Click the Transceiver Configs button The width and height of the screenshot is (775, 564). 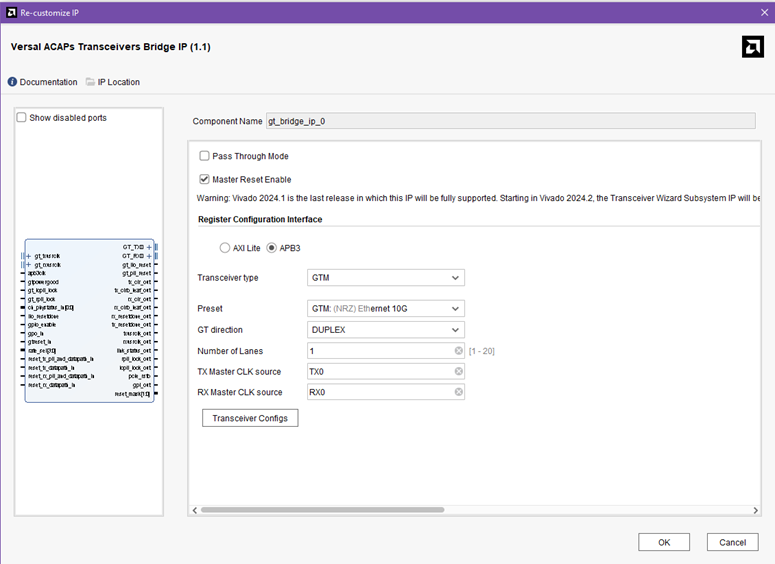[x=250, y=418]
